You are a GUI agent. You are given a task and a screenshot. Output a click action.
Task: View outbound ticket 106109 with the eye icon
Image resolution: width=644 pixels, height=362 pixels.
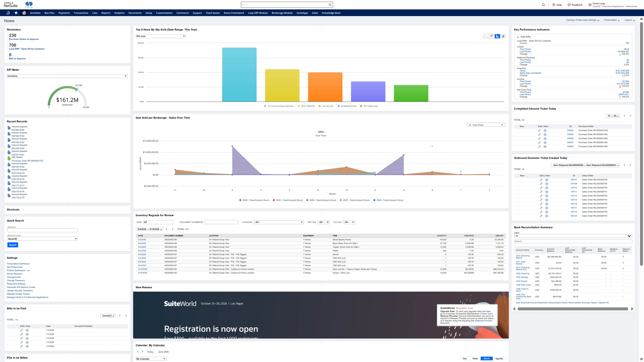(x=547, y=184)
